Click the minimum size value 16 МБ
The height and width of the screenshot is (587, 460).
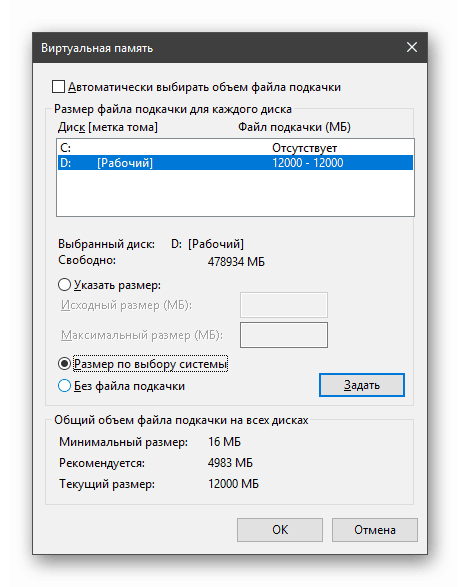tap(224, 442)
